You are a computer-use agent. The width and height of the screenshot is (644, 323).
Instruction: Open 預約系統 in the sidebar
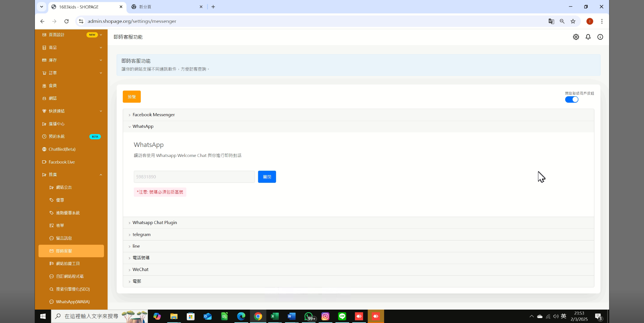71,137
